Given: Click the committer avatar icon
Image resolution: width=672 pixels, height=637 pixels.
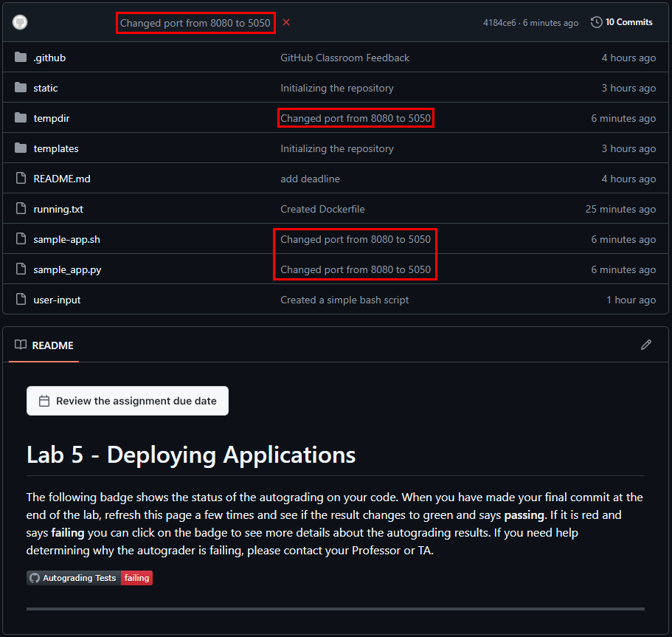Looking at the screenshot, I should point(20,22).
